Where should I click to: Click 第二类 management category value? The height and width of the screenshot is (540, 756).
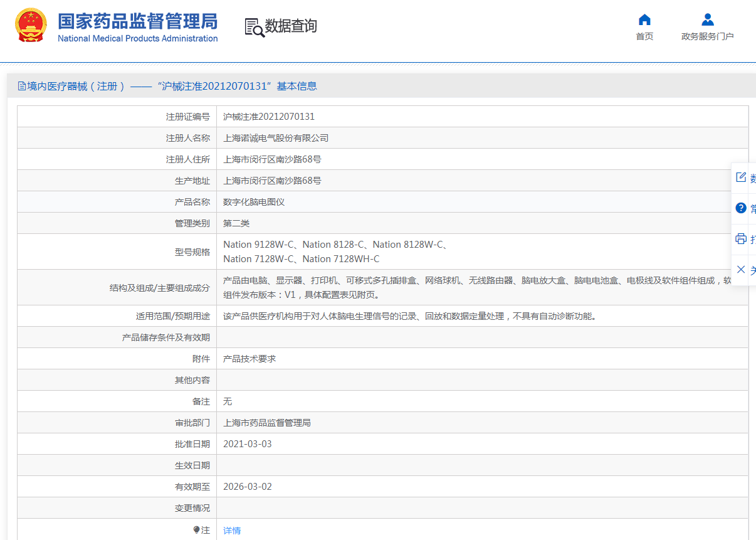point(236,223)
